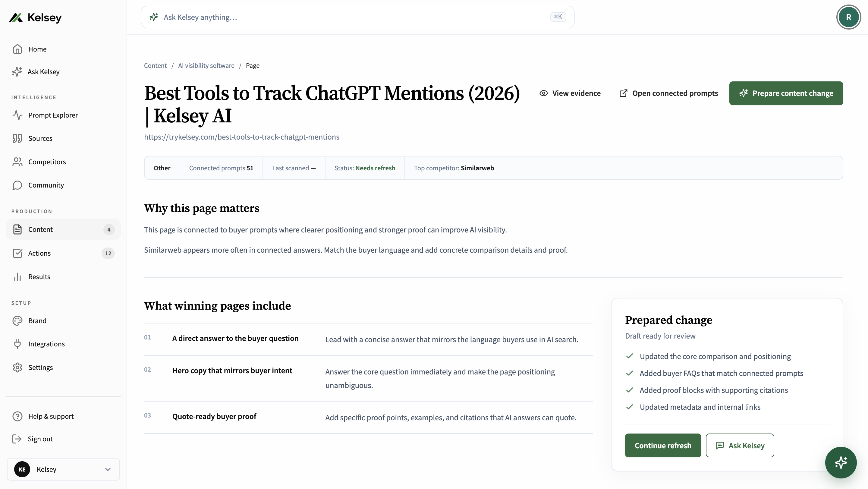868x489 pixels.
Task: Select row 01 direct answer heading
Action: click(x=235, y=338)
